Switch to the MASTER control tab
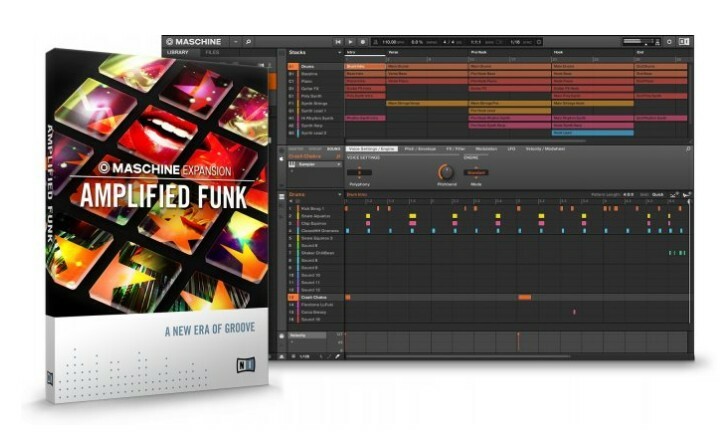 pos(296,149)
